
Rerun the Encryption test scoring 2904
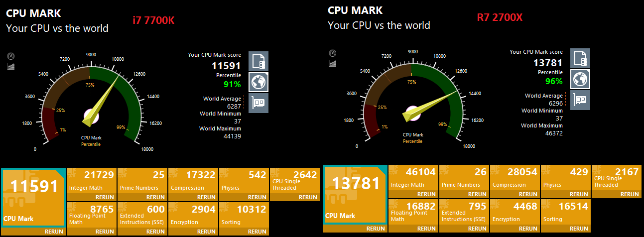tap(206, 232)
